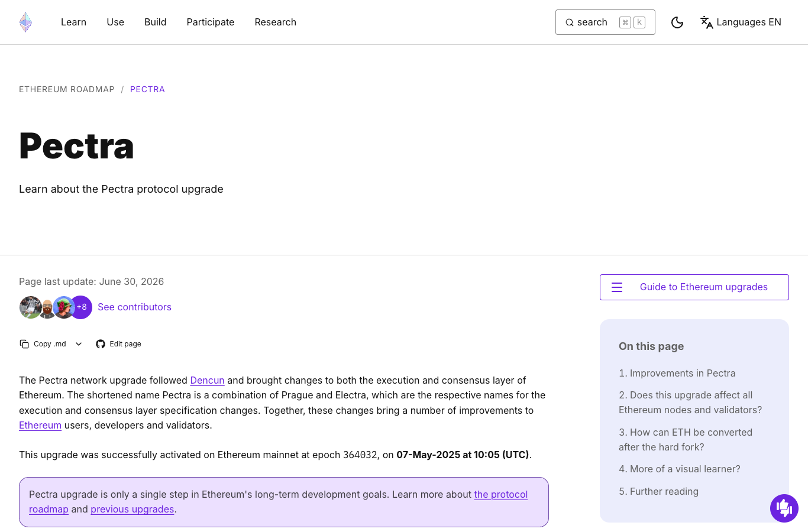The width and height of the screenshot is (808, 532).
Task: Open Guide to Ethereum upgrades dropdown
Action: (694, 287)
